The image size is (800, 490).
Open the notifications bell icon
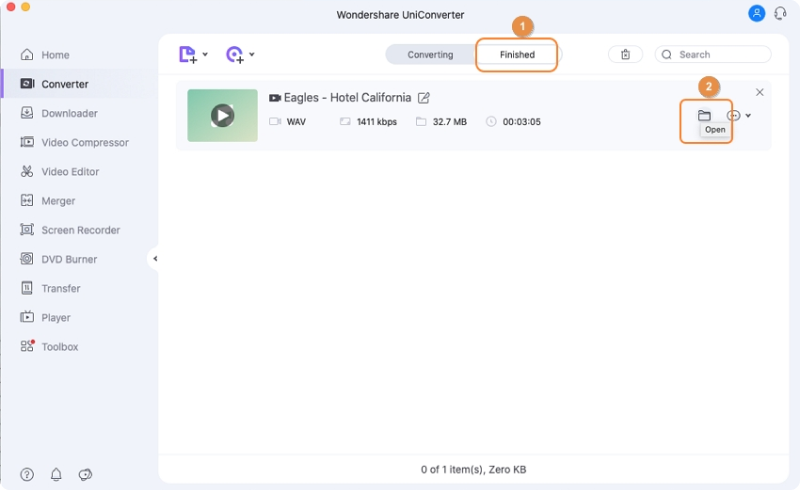coord(56,474)
